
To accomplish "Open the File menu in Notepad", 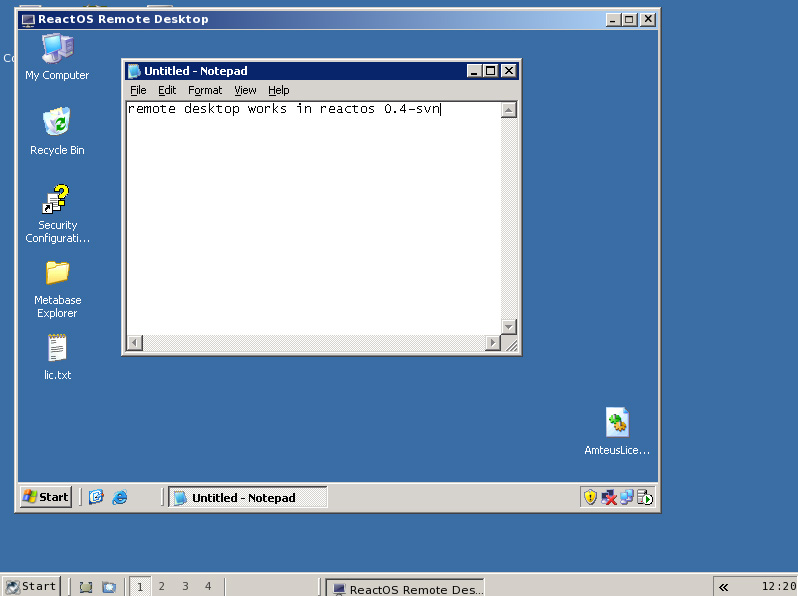I will 138,90.
